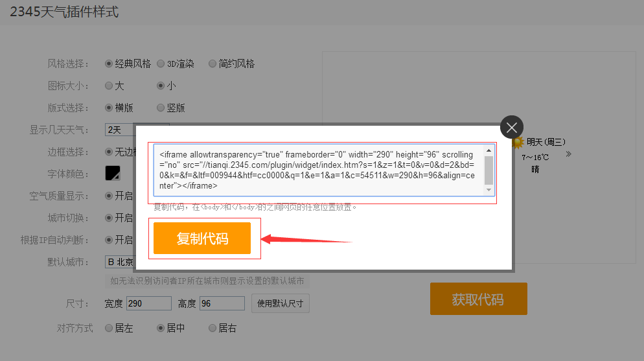Click the textarea scrollbar up arrow

click(489, 151)
